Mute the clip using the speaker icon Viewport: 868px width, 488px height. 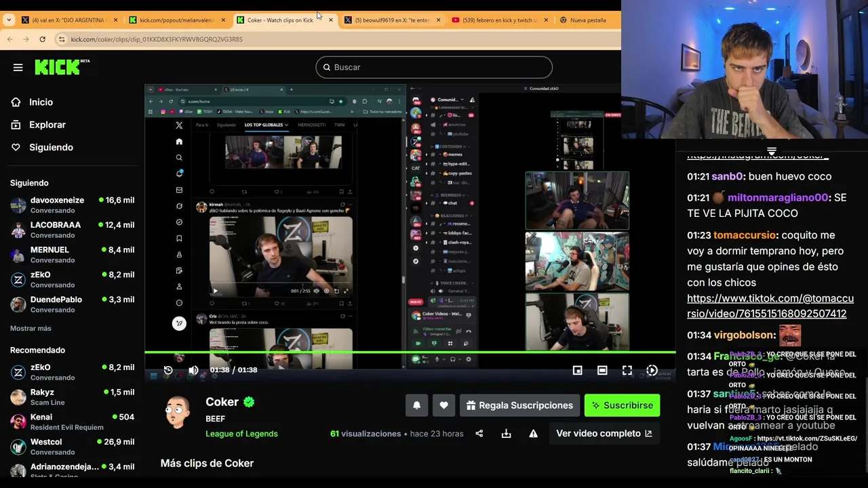point(193,370)
